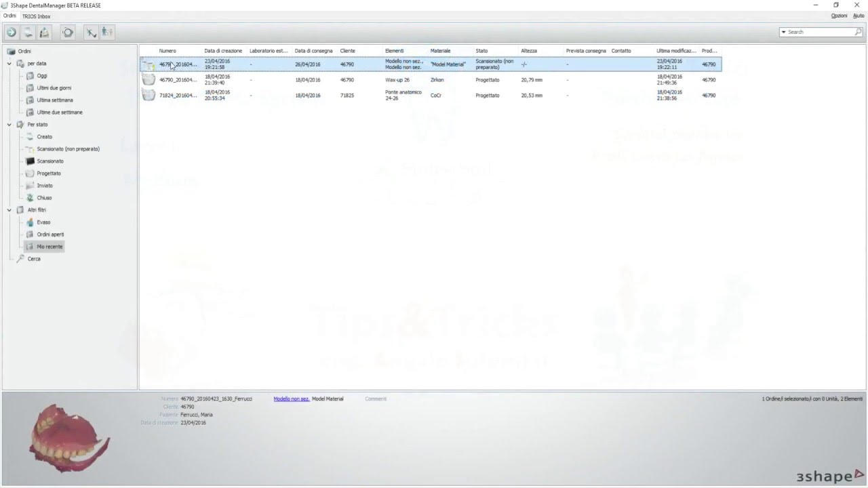Open the Aiuto menu
The width and height of the screenshot is (868, 488).
click(x=859, y=16)
